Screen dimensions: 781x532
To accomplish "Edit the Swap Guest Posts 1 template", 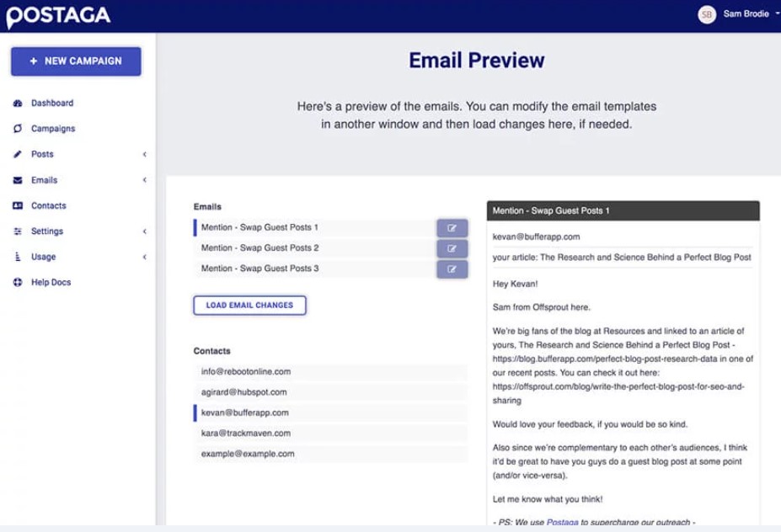I will pos(452,228).
